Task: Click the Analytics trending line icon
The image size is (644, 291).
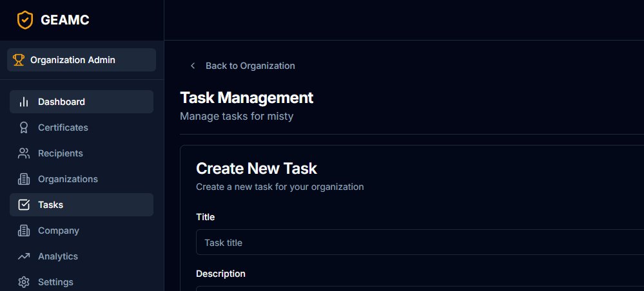Action: click(24, 256)
